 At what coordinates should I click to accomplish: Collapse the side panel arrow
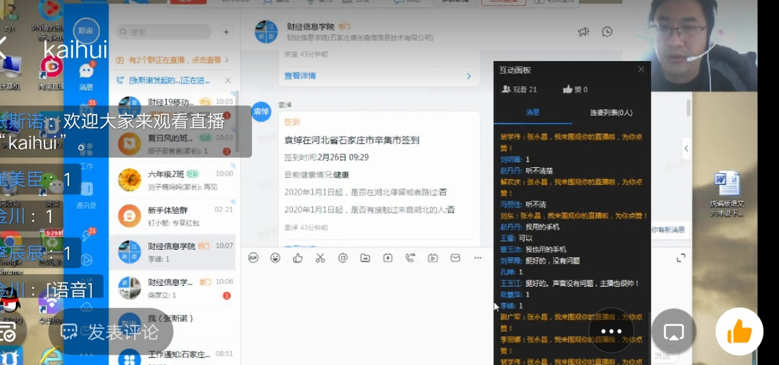pyautogui.click(x=686, y=148)
